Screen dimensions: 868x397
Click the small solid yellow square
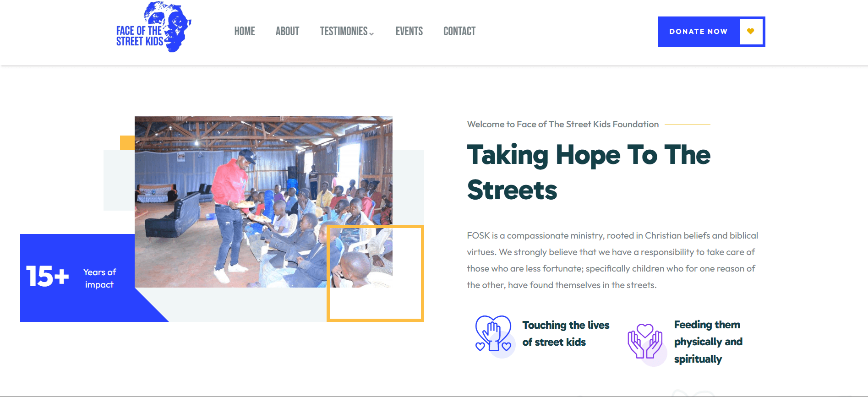click(127, 143)
